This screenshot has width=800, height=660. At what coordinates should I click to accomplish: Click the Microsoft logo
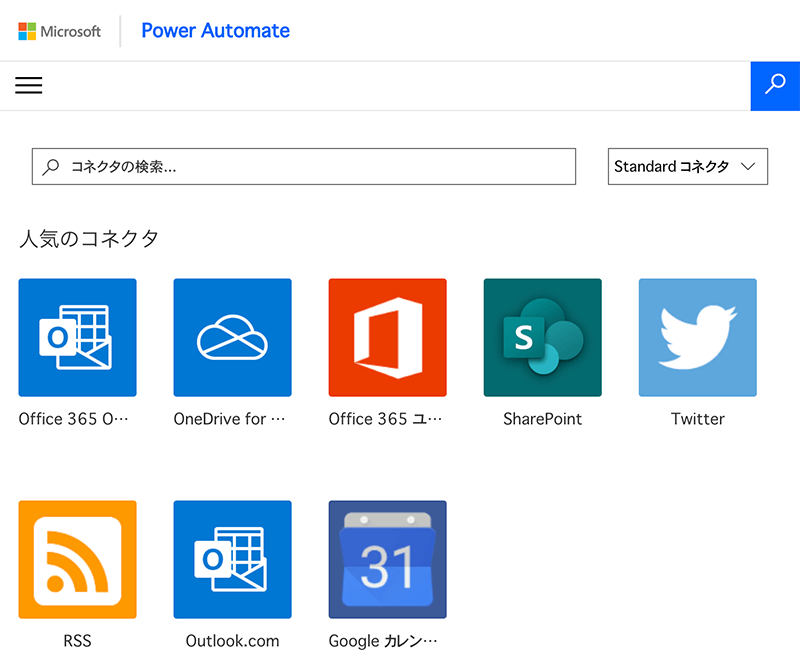pos(60,32)
